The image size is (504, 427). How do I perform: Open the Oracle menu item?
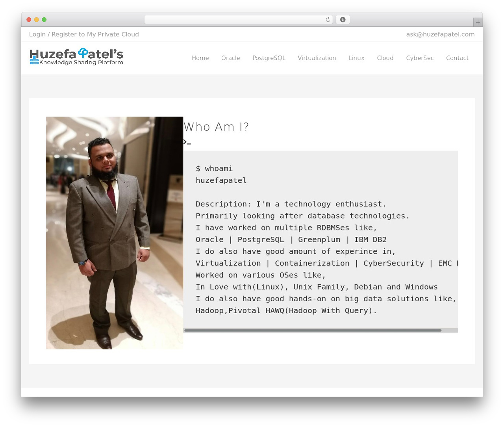230,58
